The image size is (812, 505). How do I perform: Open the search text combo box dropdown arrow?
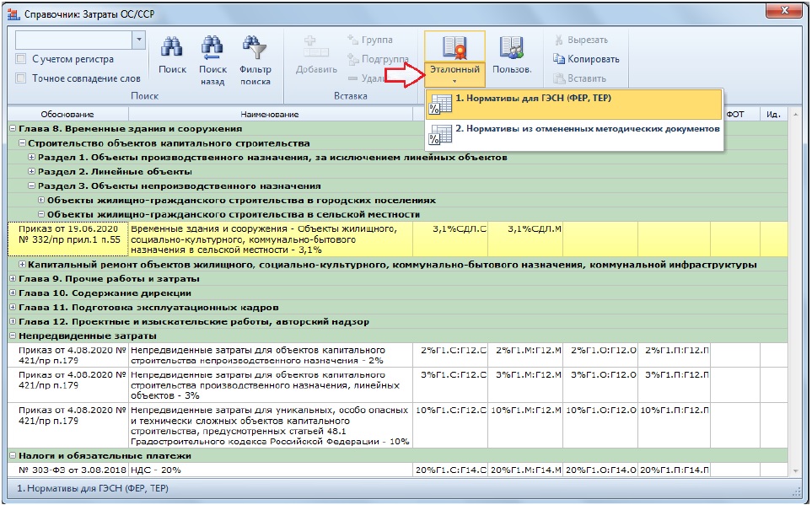click(x=138, y=40)
